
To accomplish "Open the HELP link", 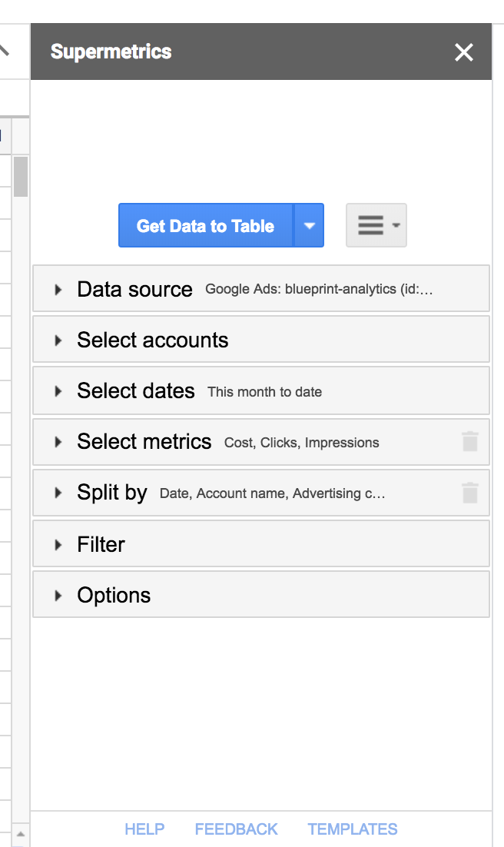I will click(x=144, y=829).
